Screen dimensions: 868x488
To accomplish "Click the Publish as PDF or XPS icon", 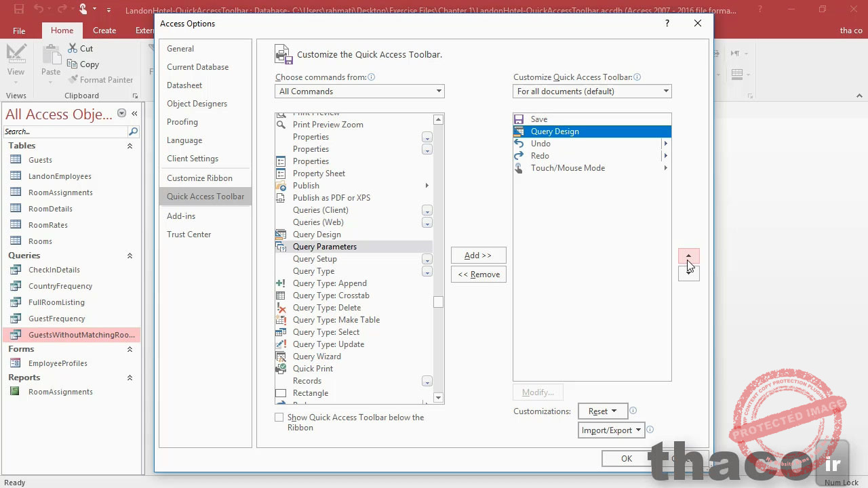I will [281, 198].
